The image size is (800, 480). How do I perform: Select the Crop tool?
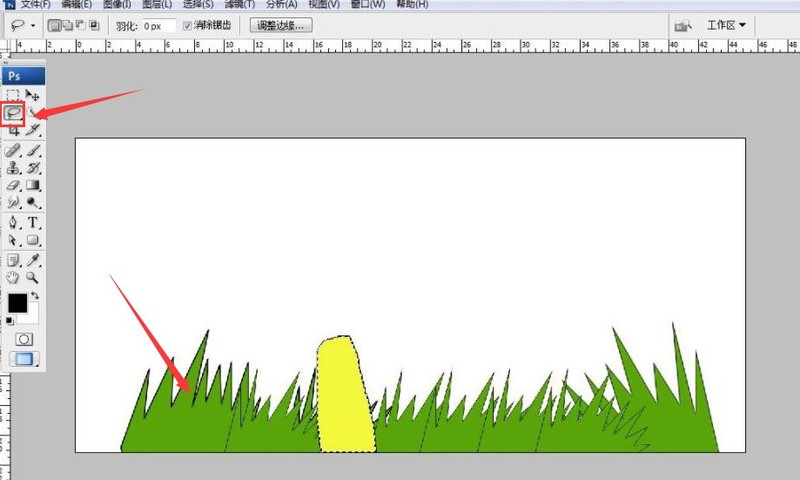[14, 131]
